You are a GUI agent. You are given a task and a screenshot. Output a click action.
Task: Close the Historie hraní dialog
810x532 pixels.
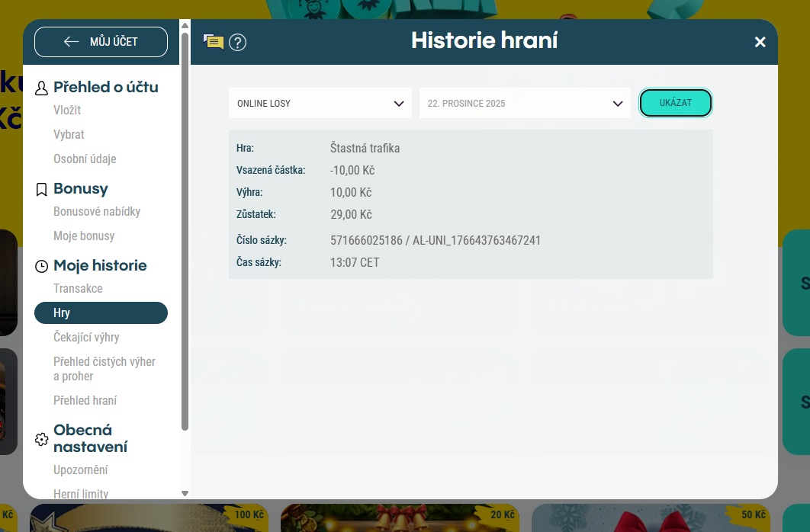click(x=760, y=42)
